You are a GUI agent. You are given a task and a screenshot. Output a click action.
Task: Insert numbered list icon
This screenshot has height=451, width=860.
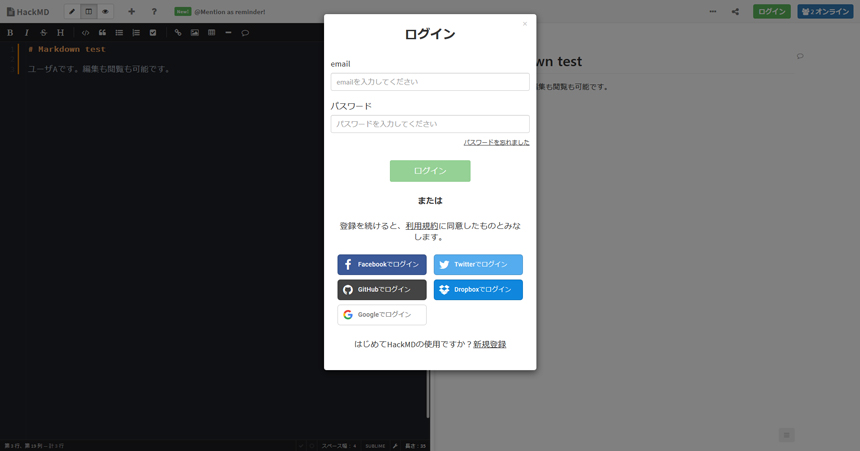[x=136, y=32]
